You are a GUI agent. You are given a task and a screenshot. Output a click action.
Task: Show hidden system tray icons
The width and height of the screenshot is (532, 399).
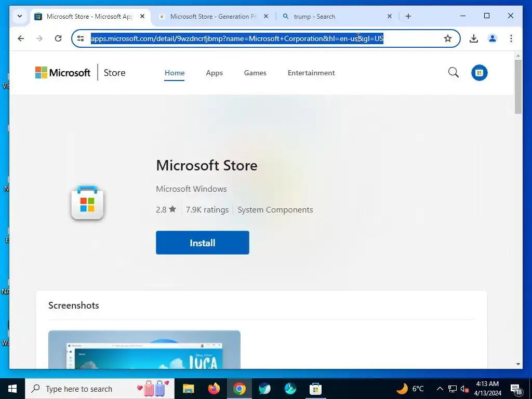[440, 389]
